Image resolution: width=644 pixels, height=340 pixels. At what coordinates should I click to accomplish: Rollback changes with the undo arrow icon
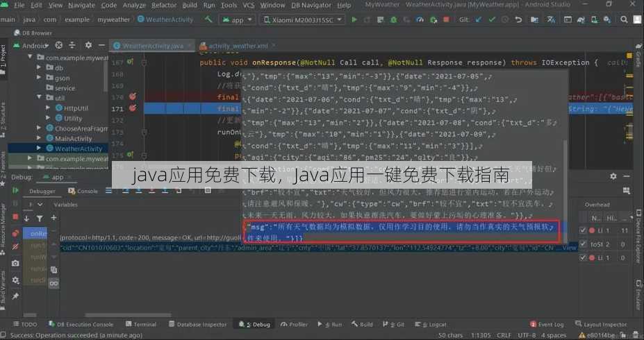[518, 19]
